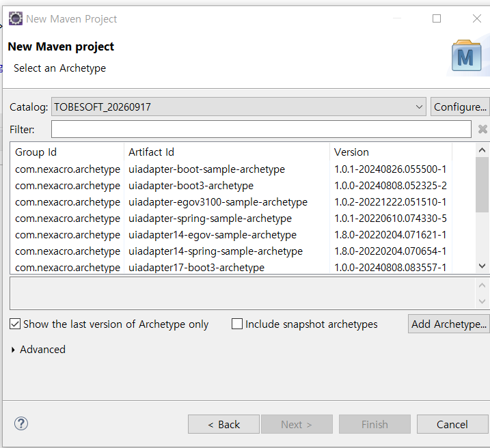Click the archetype list scroll up arrow
Viewport: 490px width, 448px height.
click(482, 150)
